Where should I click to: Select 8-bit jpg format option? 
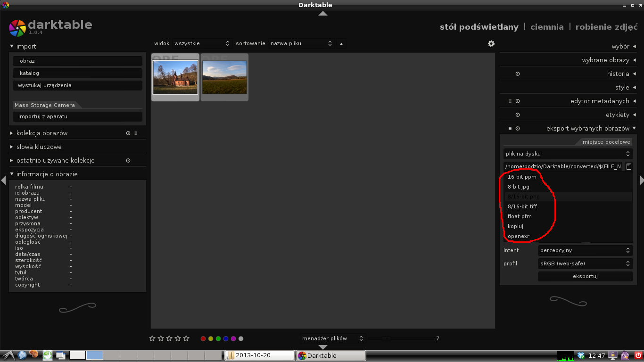tap(519, 187)
